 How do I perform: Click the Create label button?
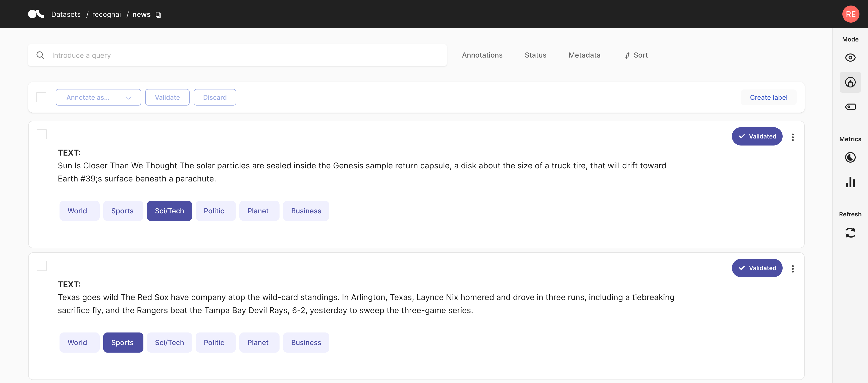768,98
